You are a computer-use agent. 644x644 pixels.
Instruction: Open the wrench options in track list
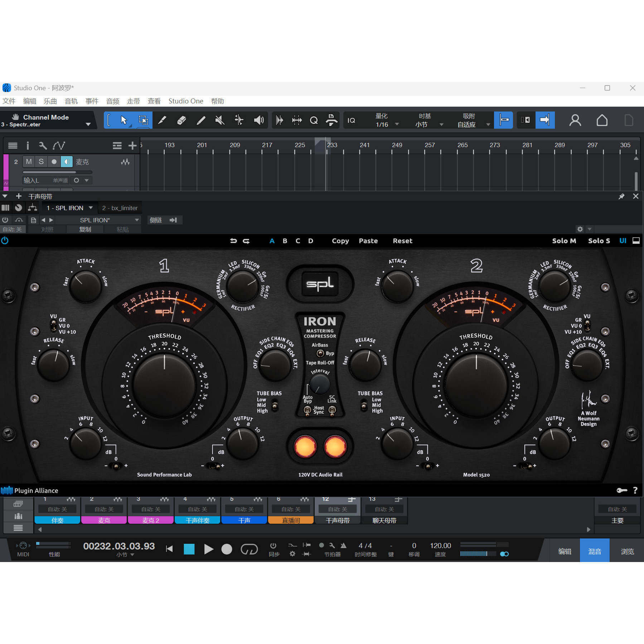pos(43,145)
